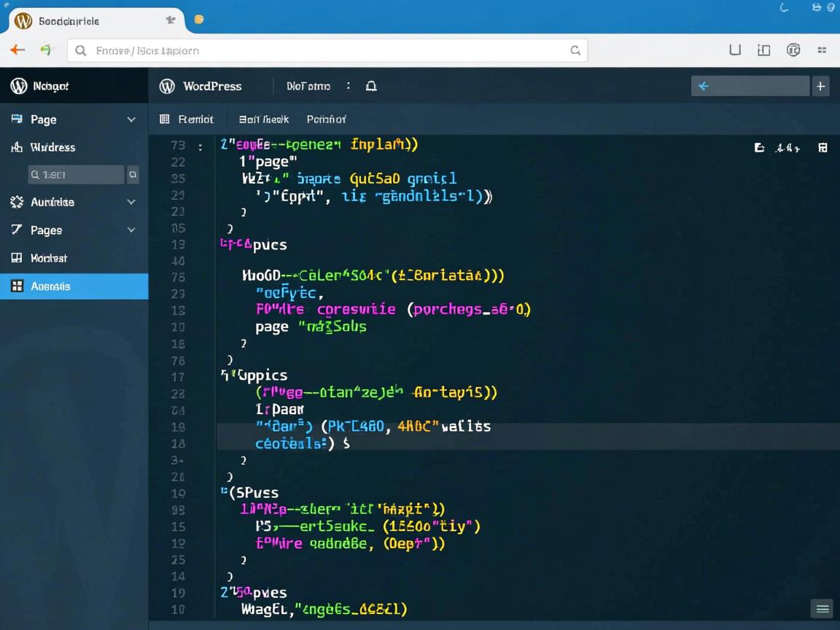This screenshot has width=840, height=630.
Task: Click the notification bell in WordPress header
Action: tap(371, 86)
